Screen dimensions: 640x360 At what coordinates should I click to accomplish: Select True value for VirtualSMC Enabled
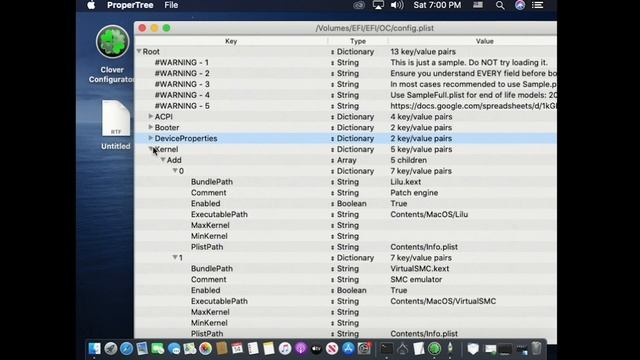[x=398, y=290]
